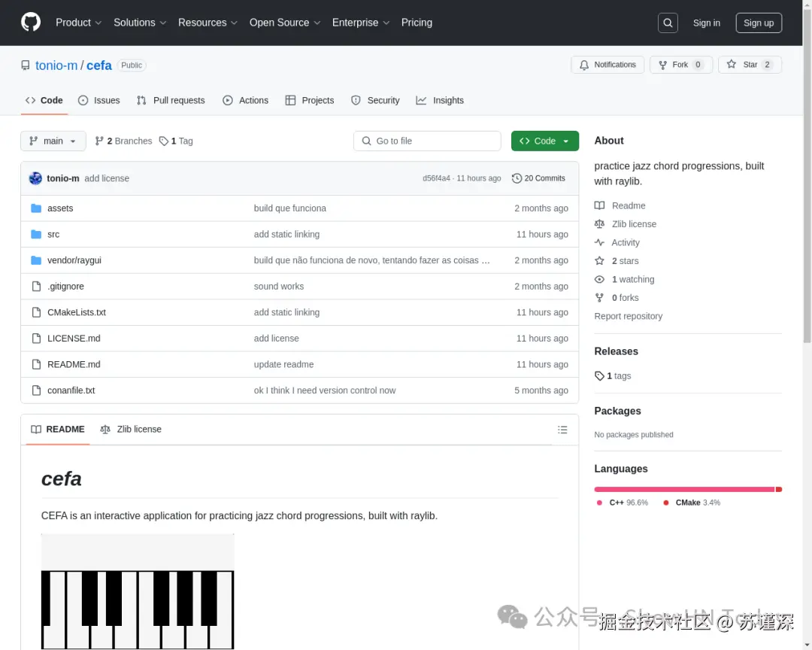Open the Insights tab
The width and height of the screenshot is (812, 650).
(x=440, y=101)
